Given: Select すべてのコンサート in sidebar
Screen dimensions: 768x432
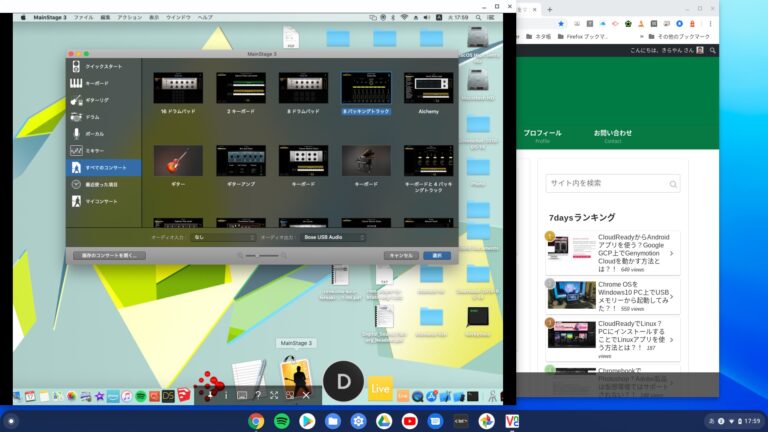Looking at the screenshot, I should (x=103, y=168).
